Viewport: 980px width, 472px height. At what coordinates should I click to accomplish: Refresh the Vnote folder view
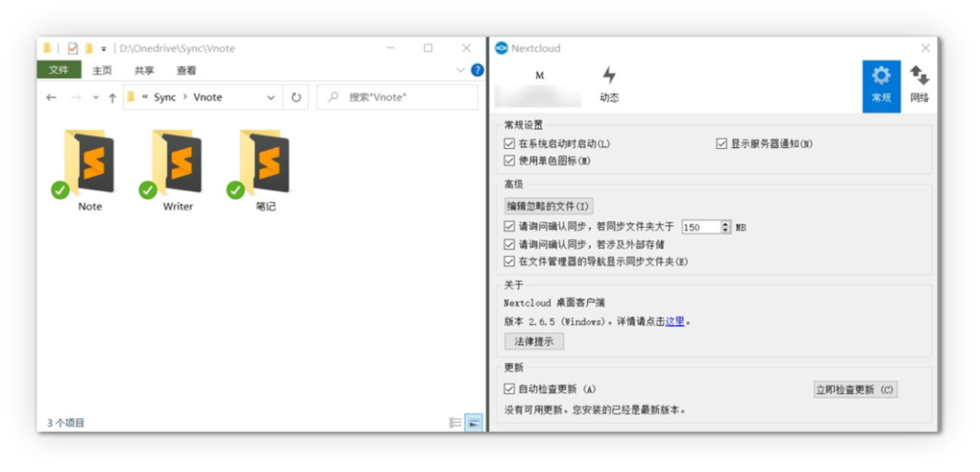pyautogui.click(x=296, y=97)
